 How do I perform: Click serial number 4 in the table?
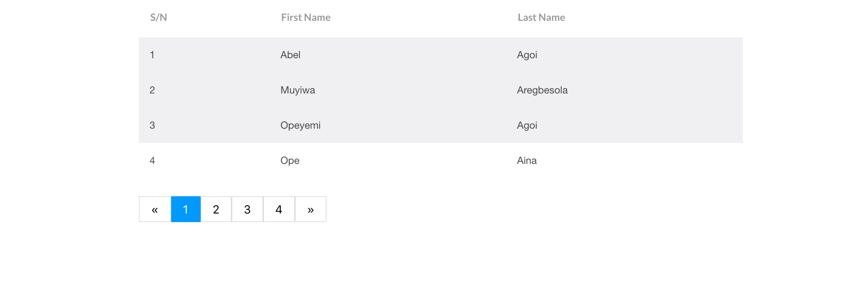point(152,161)
